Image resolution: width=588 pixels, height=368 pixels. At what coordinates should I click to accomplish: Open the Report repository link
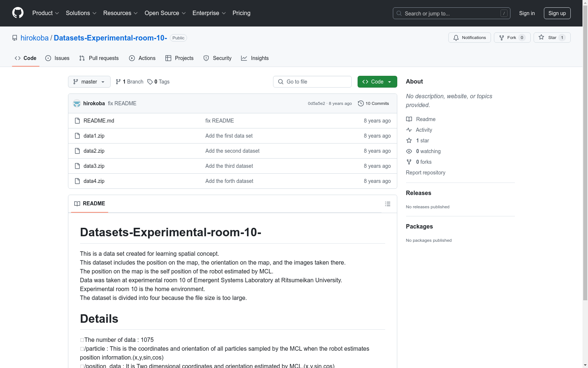click(426, 173)
